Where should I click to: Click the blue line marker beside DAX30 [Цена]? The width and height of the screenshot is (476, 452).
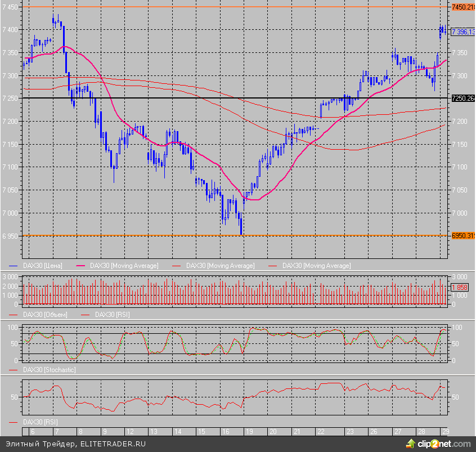tap(15, 266)
